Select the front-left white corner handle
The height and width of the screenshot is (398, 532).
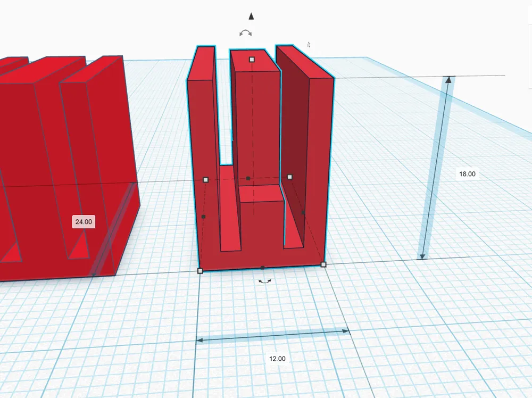tap(200, 271)
